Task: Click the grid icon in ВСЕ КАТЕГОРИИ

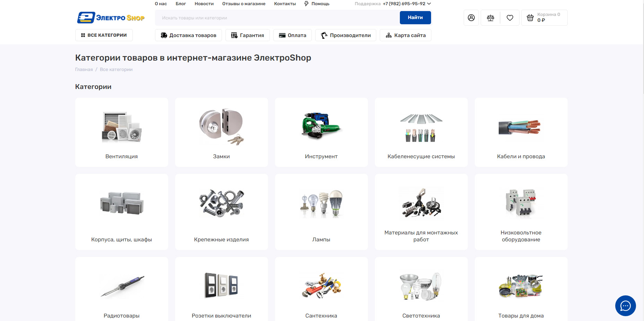Action: click(x=83, y=35)
